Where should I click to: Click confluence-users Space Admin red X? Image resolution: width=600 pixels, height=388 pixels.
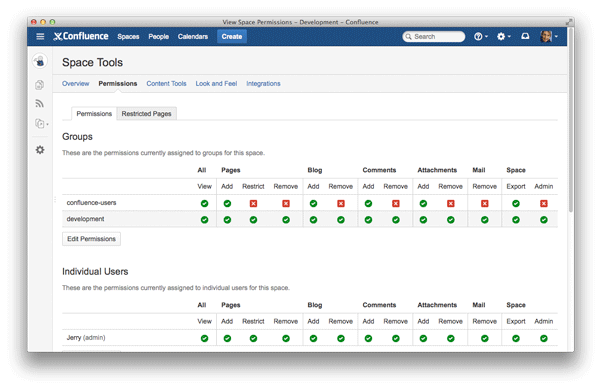pyautogui.click(x=544, y=204)
